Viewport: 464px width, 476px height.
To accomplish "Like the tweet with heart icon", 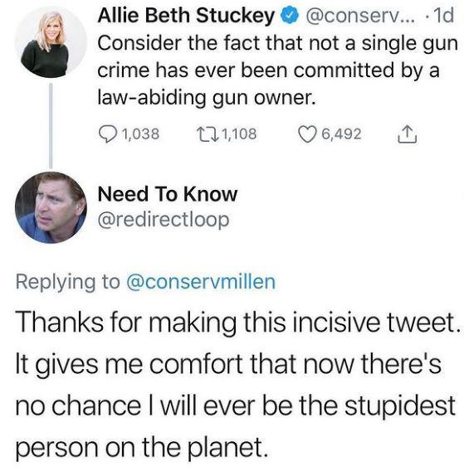I will [307, 134].
